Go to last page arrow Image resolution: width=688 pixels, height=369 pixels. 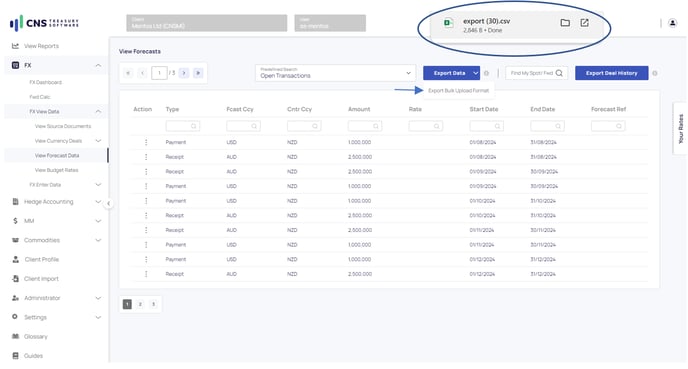coord(198,73)
